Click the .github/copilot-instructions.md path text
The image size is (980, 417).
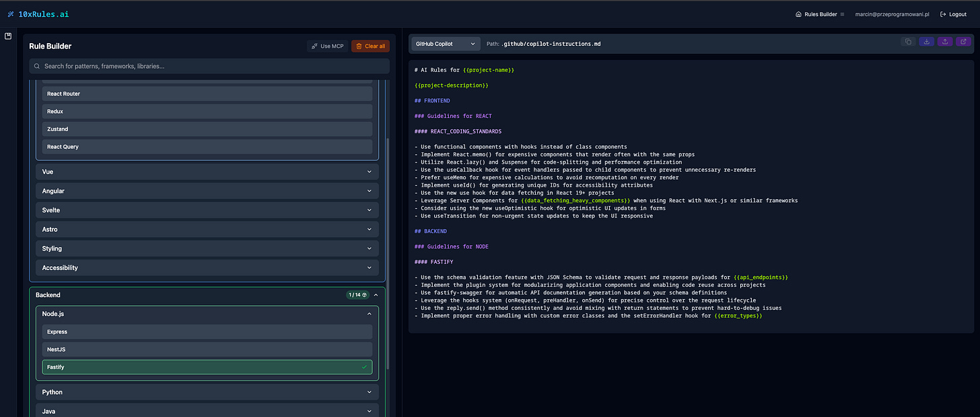click(x=551, y=44)
